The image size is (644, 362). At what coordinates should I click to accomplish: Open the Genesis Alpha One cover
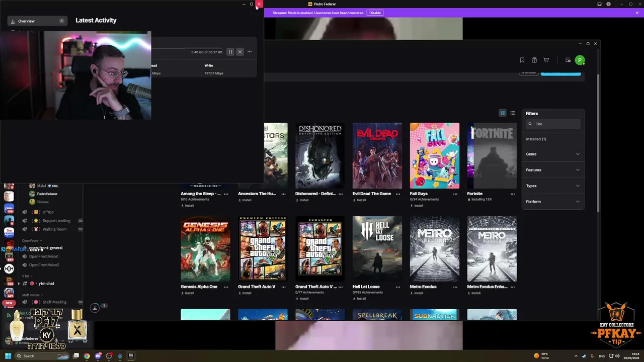pyautogui.click(x=205, y=249)
